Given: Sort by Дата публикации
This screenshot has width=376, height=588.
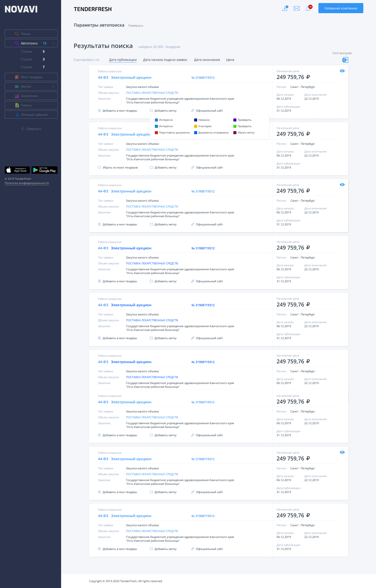Looking at the screenshot, I should (123, 60).
